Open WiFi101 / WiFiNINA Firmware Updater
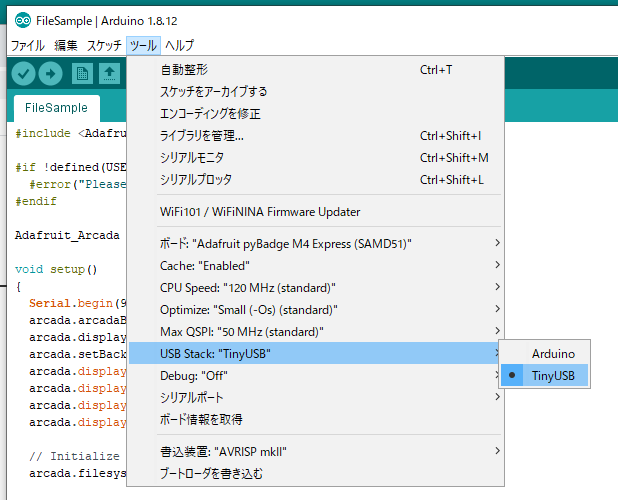The height and width of the screenshot is (500, 618). tap(260, 212)
